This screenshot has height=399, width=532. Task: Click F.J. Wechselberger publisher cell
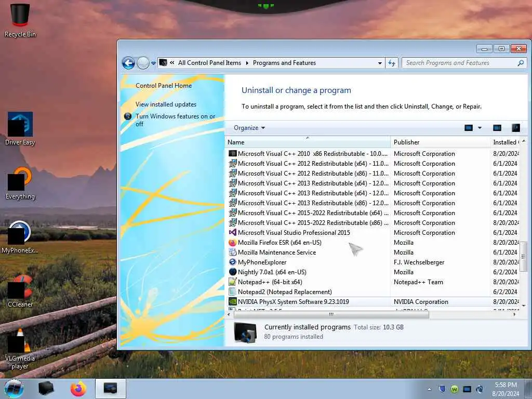point(419,262)
